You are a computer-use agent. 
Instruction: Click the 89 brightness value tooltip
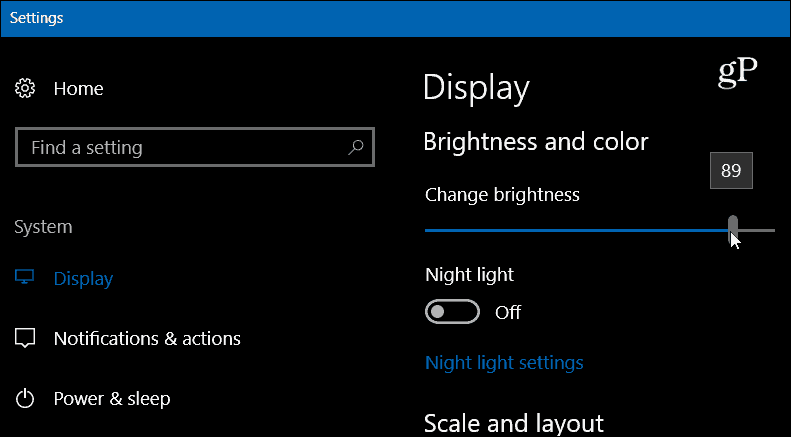click(731, 171)
